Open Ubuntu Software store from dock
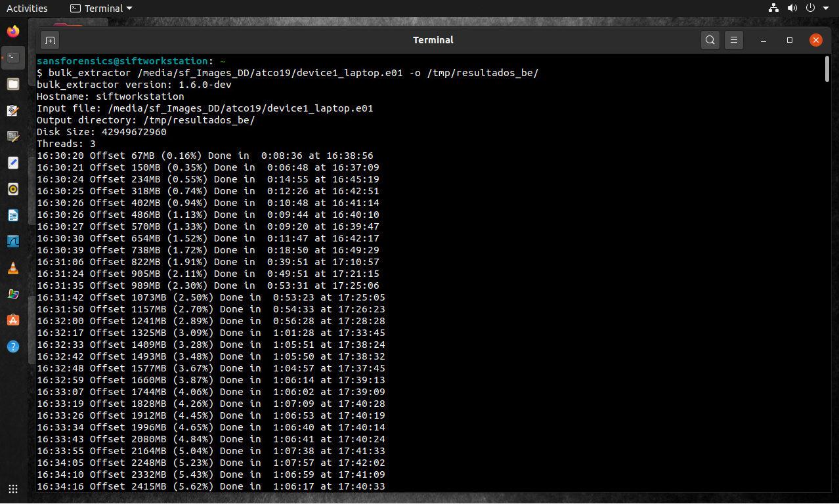Screen dimensions: 839x504 tap(13, 320)
